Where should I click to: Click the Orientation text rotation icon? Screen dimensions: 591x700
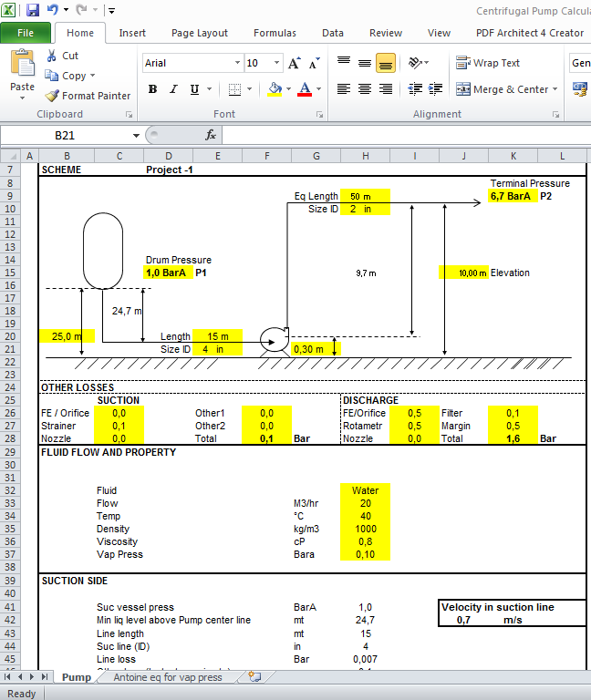pyautogui.click(x=416, y=63)
